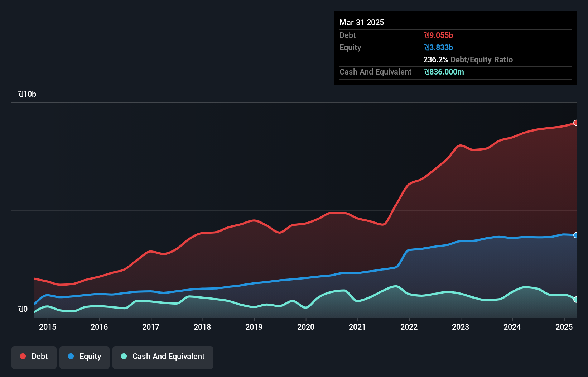Click the Equity label in the tooltip

pyautogui.click(x=350, y=47)
